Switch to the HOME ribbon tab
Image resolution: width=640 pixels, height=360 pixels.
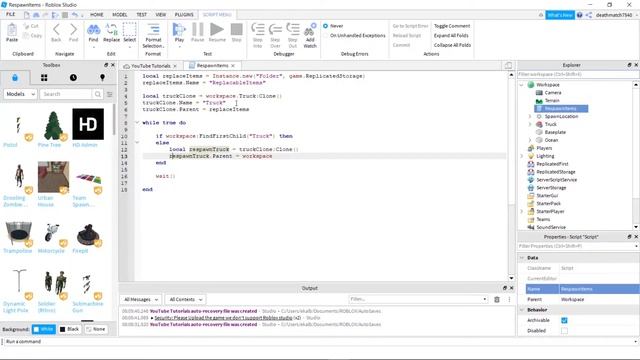97,14
